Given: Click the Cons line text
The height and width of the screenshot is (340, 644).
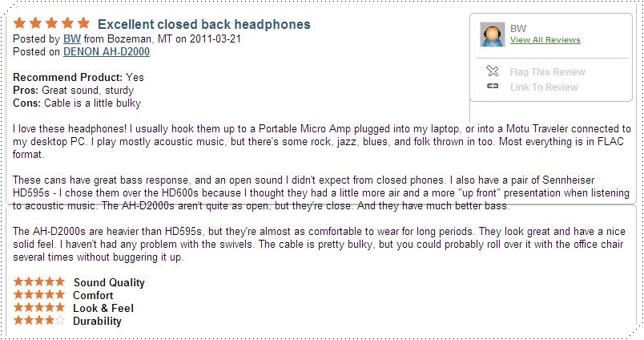Looking at the screenshot, I should click(x=77, y=103).
